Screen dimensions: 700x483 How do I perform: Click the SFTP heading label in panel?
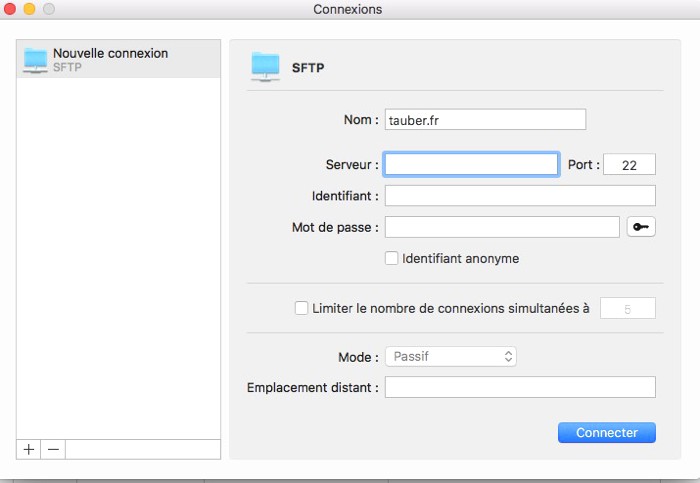308,69
